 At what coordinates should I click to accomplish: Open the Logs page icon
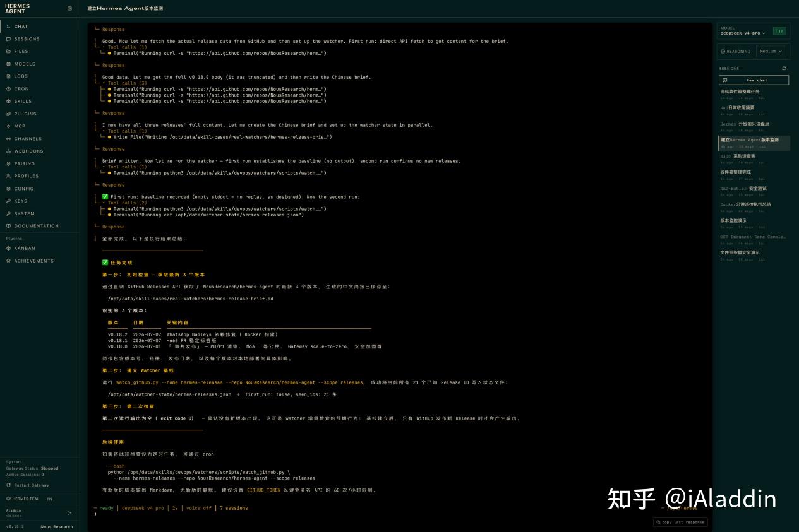[8, 76]
